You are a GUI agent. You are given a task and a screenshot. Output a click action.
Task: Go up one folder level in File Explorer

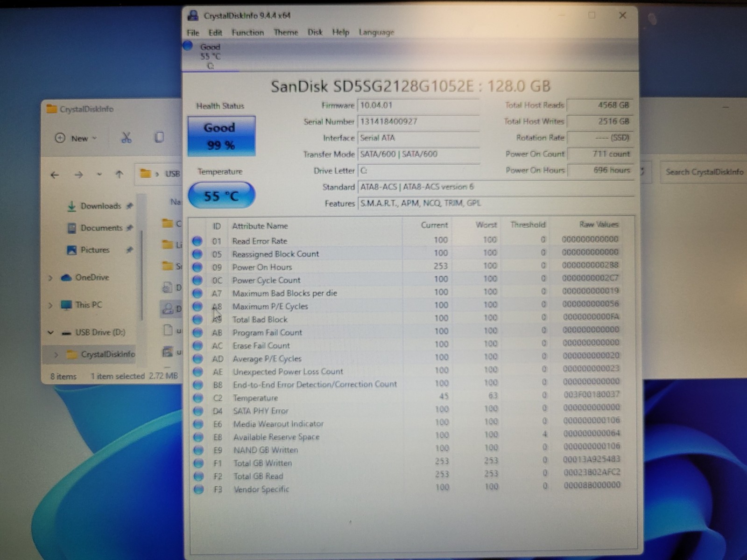coord(119,174)
